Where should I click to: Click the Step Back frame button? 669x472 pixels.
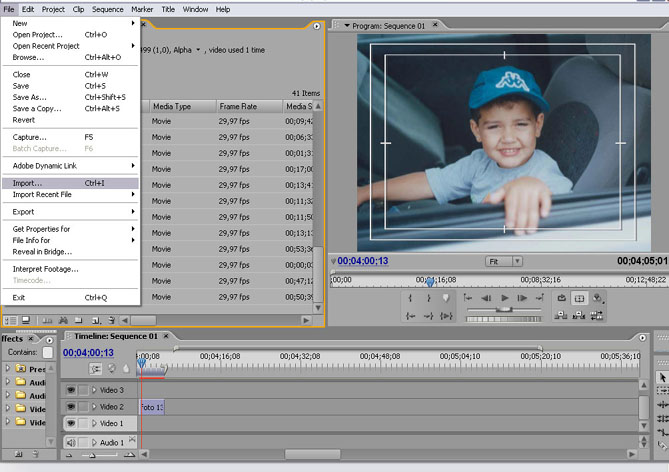(486, 298)
